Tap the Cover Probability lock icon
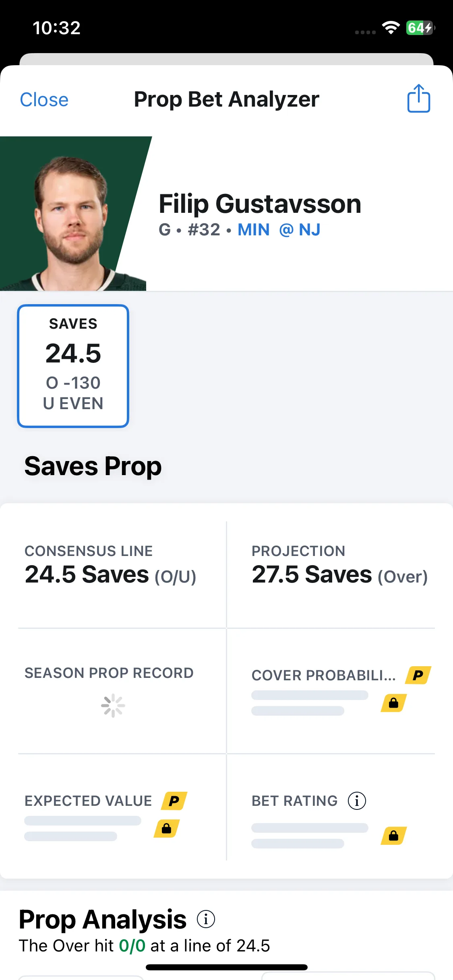This screenshot has width=453, height=980. point(393,703)
